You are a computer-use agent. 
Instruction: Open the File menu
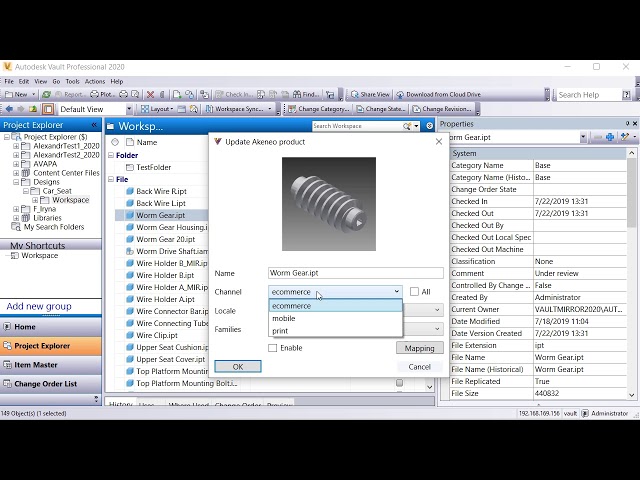coord(9,81)
